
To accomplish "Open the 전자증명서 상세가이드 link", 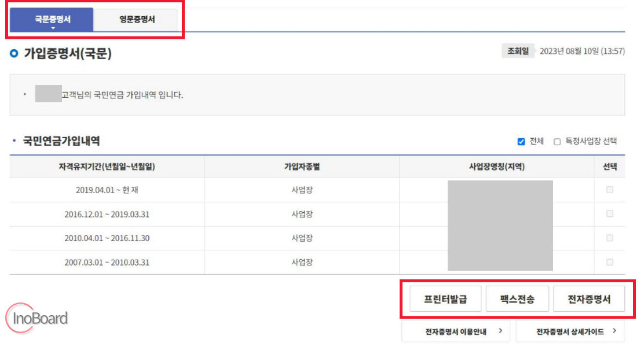I will pyautogui.click(x=570, y=331).
